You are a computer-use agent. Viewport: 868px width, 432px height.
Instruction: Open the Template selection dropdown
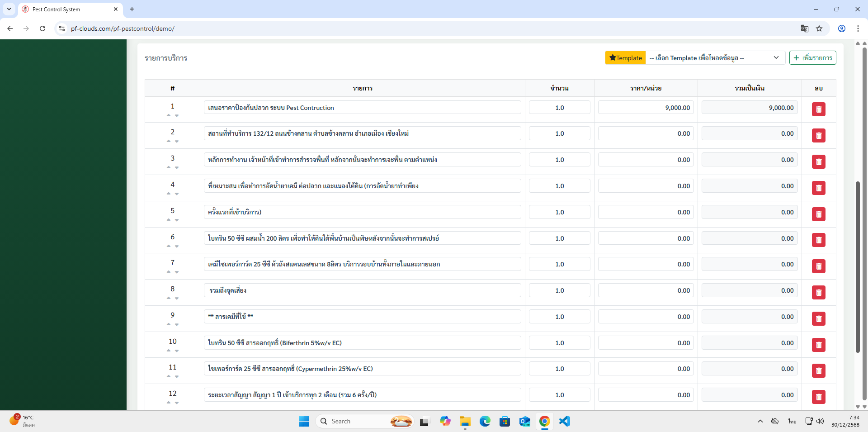pos(714,58)
